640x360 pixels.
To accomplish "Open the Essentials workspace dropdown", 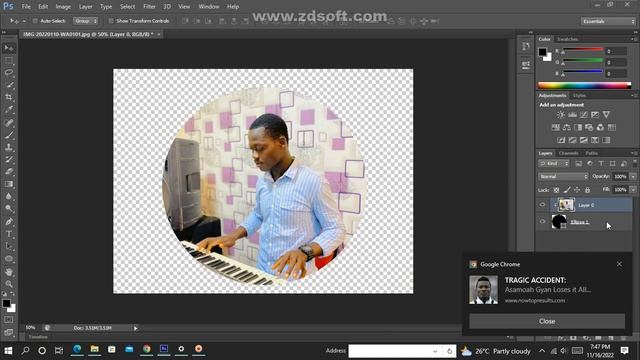I will 608,21.
